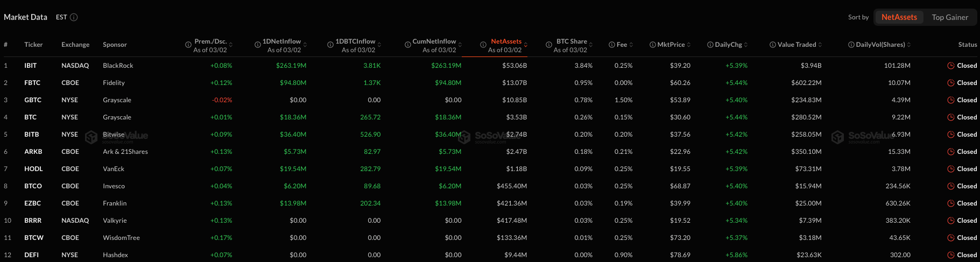980x262 pixels.
Task: Click Closed clock icon in BITB row
Action: [x=951, y=134]
